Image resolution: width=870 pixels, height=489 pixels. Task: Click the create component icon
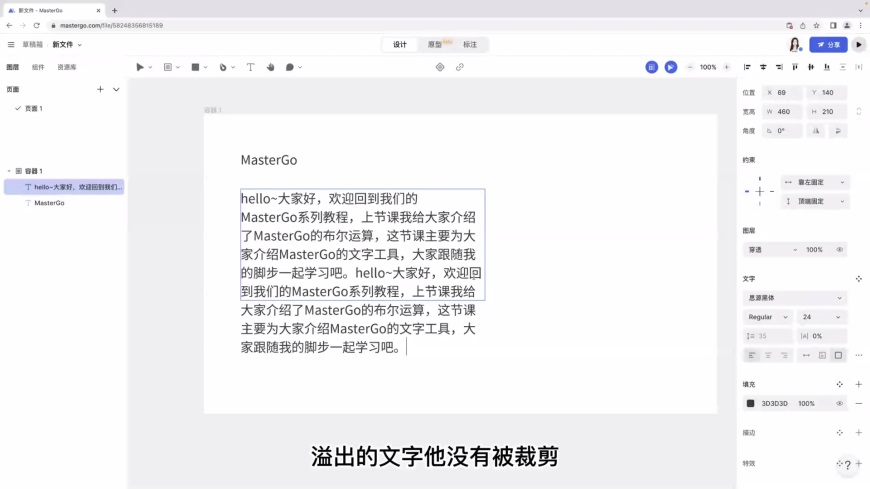440,67
